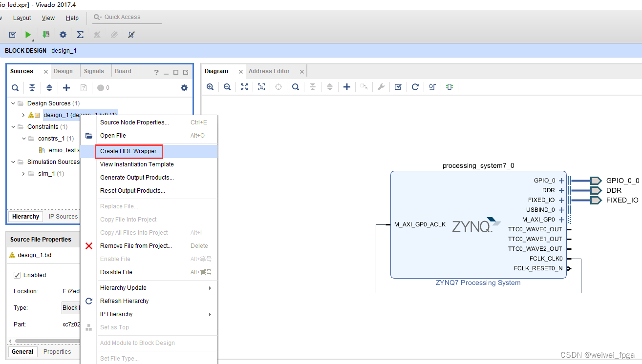Image resolution: width=642 pixels, height=364 pixels.
Task: Select Refresh Hierarchy menu item
Action: (x=149, y=301)
